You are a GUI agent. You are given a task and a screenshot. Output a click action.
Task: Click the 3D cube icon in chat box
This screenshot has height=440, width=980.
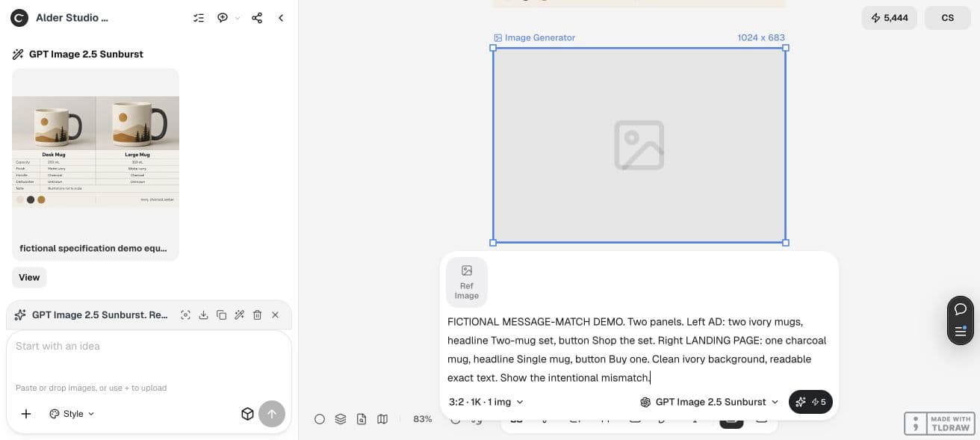(x=247, y=414)
